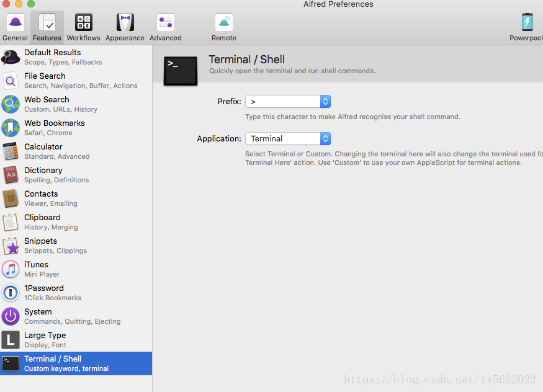Open the General preferences hat icon
The height and width of the screenshot is (392, 543).
pos(16,22)
